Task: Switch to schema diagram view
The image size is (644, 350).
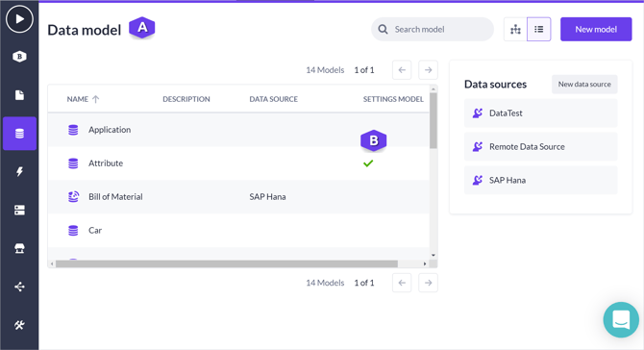Action: pyautogui.click(x=515, y=29)
